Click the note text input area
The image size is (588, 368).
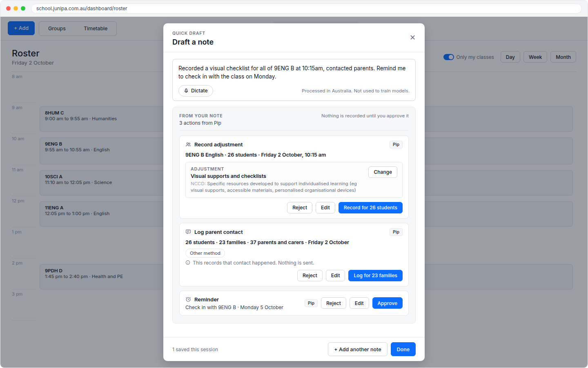294,72
